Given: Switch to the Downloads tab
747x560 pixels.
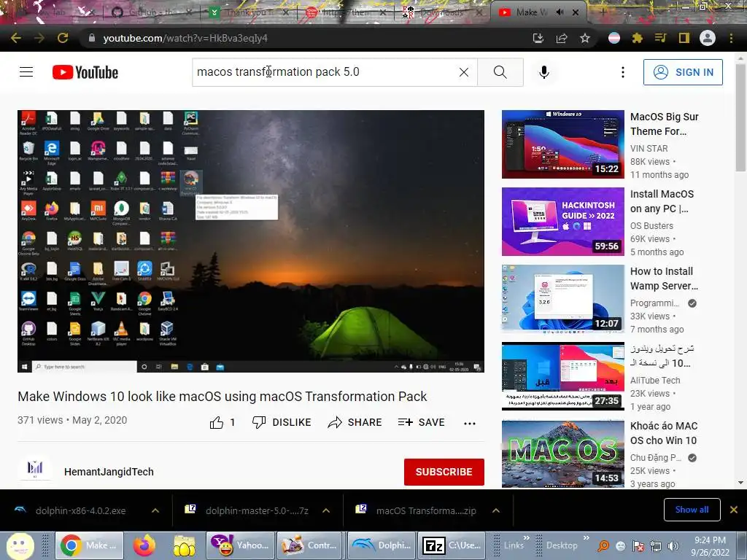Looking at the screenshot, I should [441, 12].
